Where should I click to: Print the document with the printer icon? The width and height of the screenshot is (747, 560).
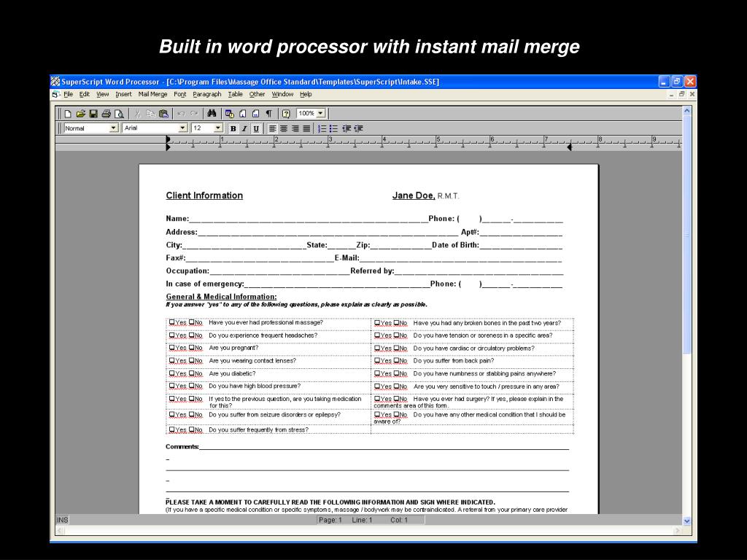[107, 114]
